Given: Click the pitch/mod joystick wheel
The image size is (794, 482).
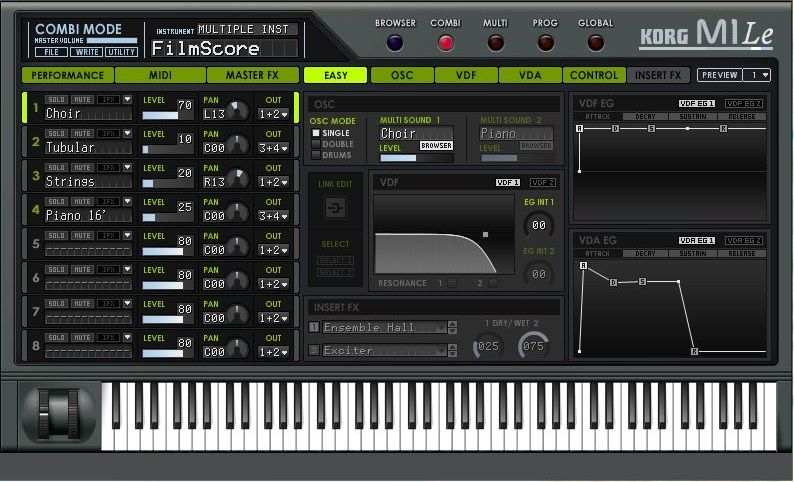Looking at the screenshot, I should pos(59,414).
